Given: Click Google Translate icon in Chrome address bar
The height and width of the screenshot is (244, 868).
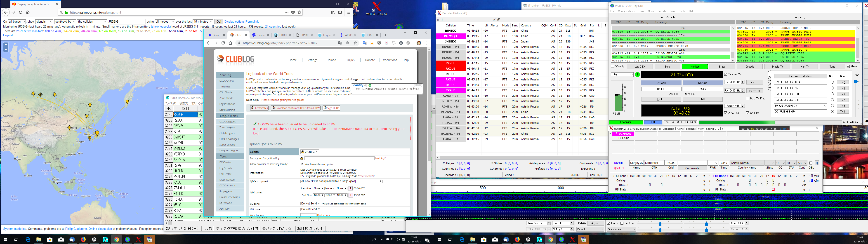Looking at the screenshot, I should coord(340,43).
